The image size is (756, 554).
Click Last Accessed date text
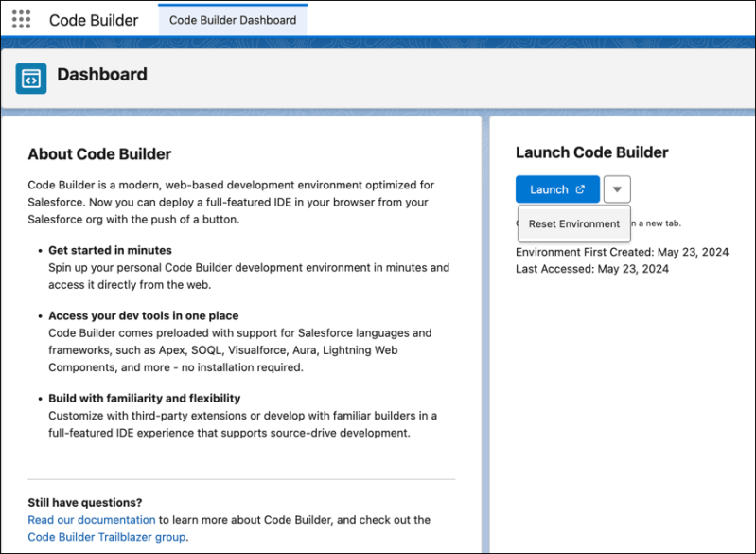coord(592,269)
